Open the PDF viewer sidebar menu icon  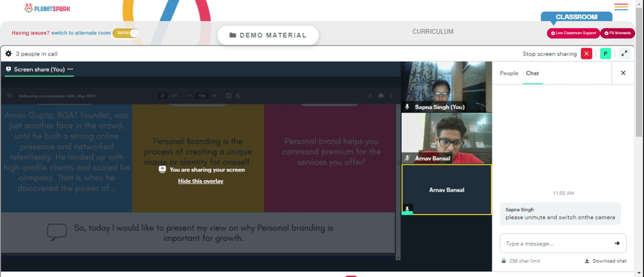point(9,96)
